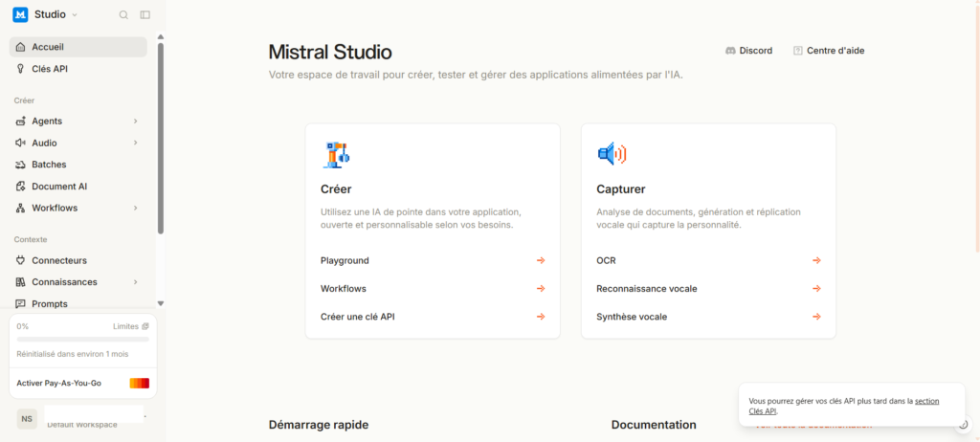Open Limites link in usage card
Screen dimensions: 980x442
pyautogui.click(x=131, y=326)
